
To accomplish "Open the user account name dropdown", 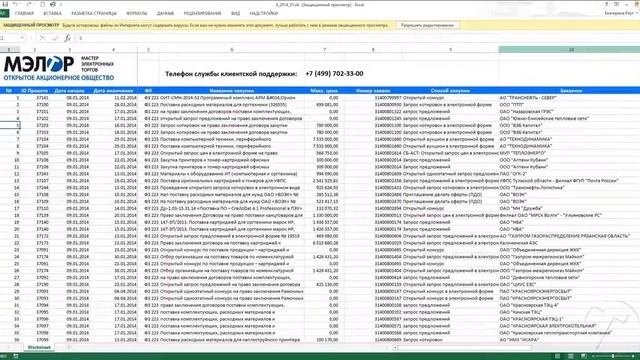I will point(621,13).
